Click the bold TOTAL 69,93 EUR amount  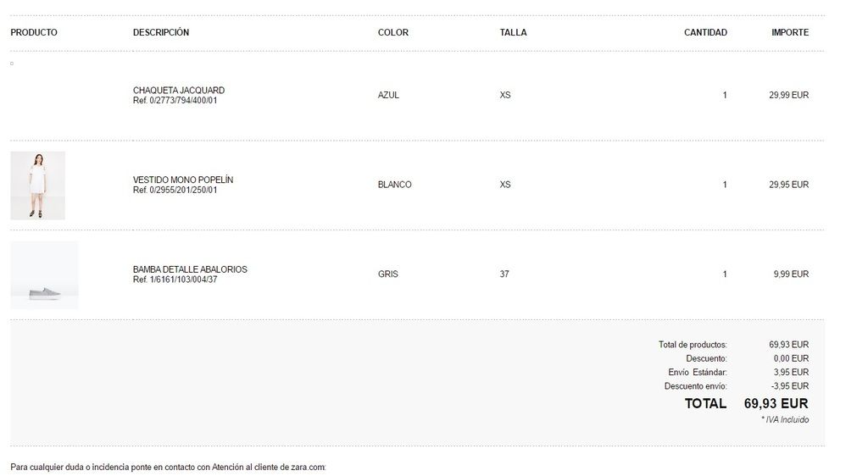point(776,404)
